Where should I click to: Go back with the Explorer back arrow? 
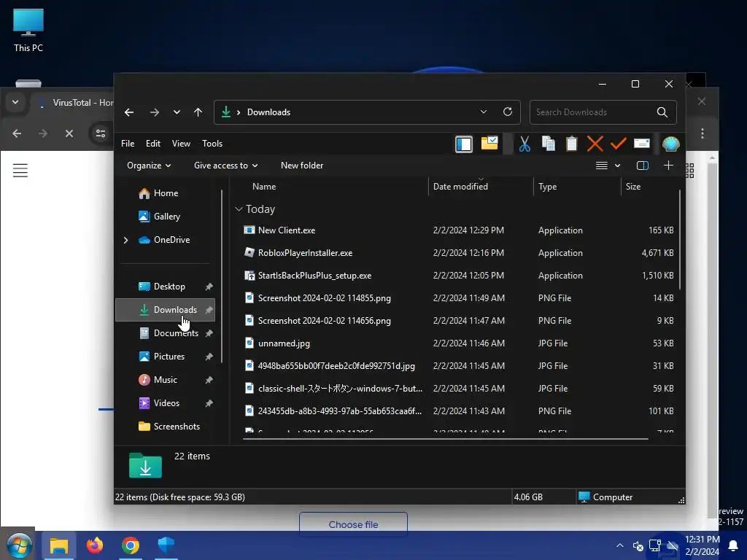(x=129, y=112)
